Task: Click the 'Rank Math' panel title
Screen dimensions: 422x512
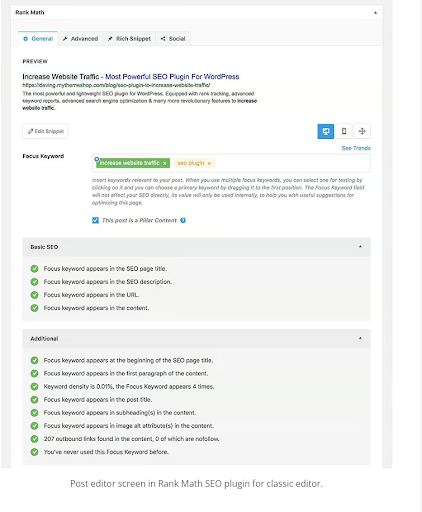Action: 30,12
